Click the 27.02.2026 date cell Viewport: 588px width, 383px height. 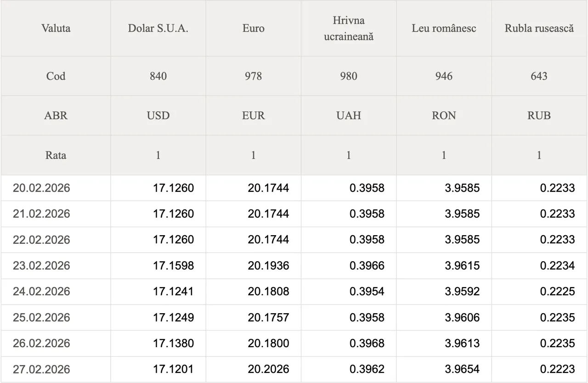pos(41,369)
